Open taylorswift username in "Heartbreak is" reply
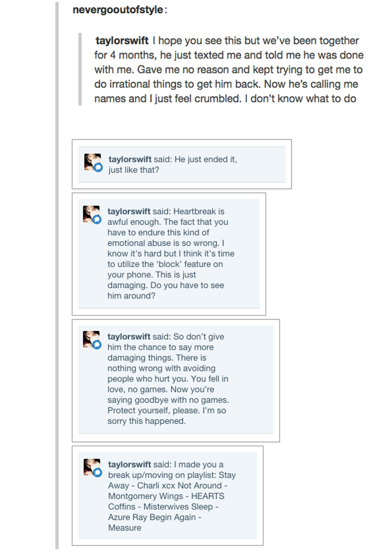Screen dimensions: 392x557 click(x=129, y=211)
